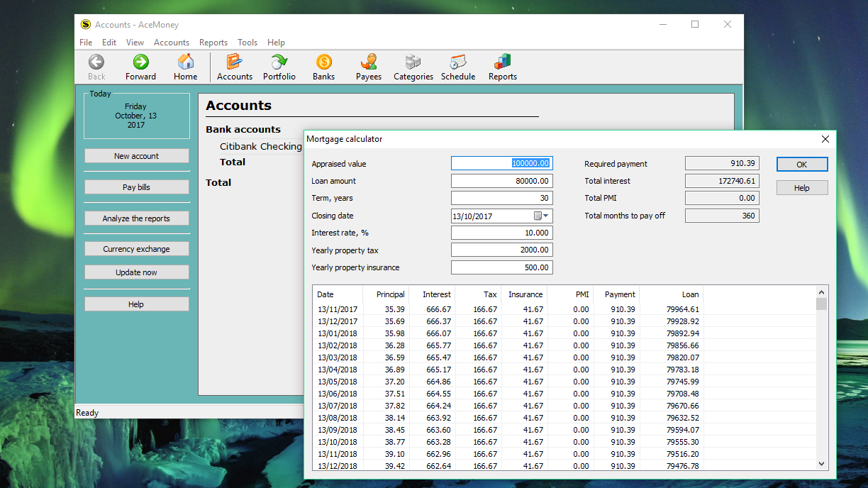Screen dimensions: 868x488
Task: Click the Forward navigation arrow
Action: click(x=140, y=67)
